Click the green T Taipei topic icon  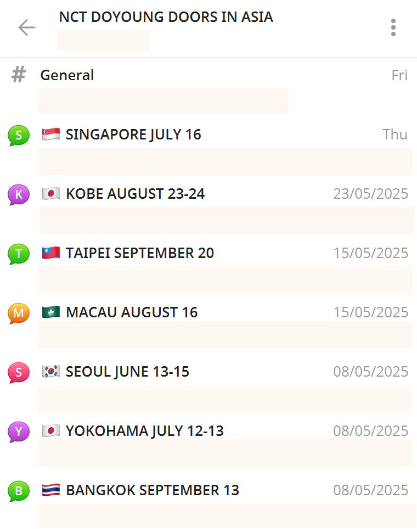pos(19,254)
